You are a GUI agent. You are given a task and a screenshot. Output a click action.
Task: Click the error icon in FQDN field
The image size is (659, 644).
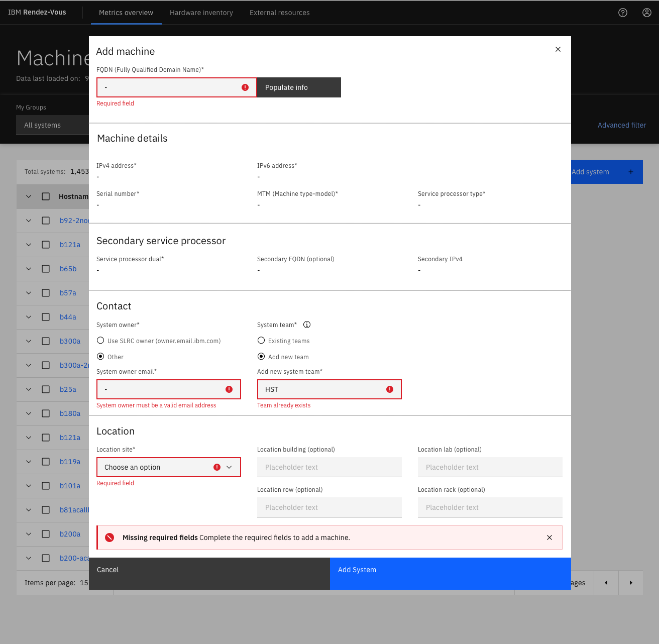pyautogui.click(x=245, y=87)
